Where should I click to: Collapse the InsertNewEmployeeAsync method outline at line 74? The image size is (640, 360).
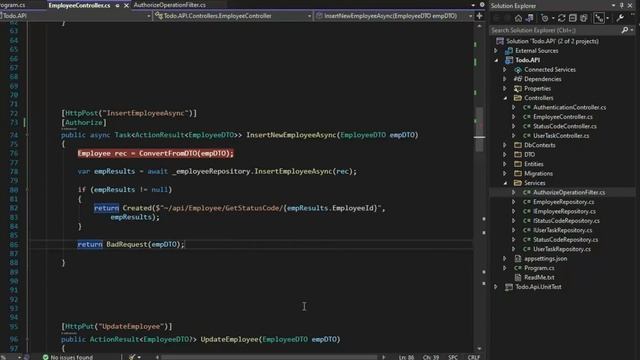[x=27, y=135]
